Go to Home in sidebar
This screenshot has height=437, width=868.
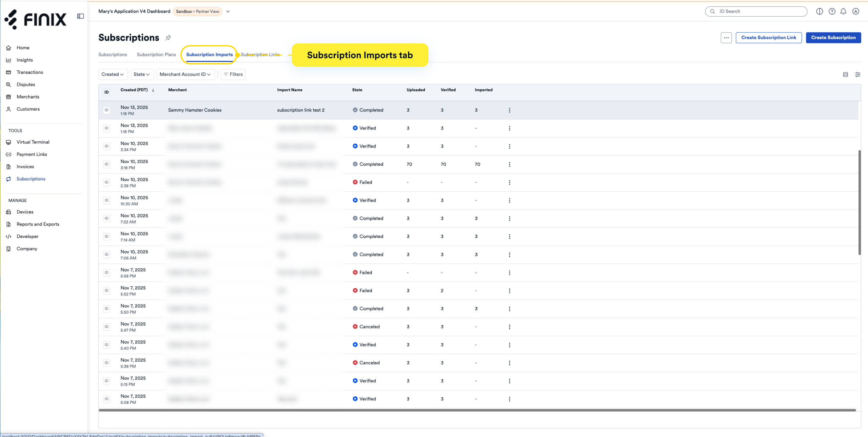coord(23,48)
